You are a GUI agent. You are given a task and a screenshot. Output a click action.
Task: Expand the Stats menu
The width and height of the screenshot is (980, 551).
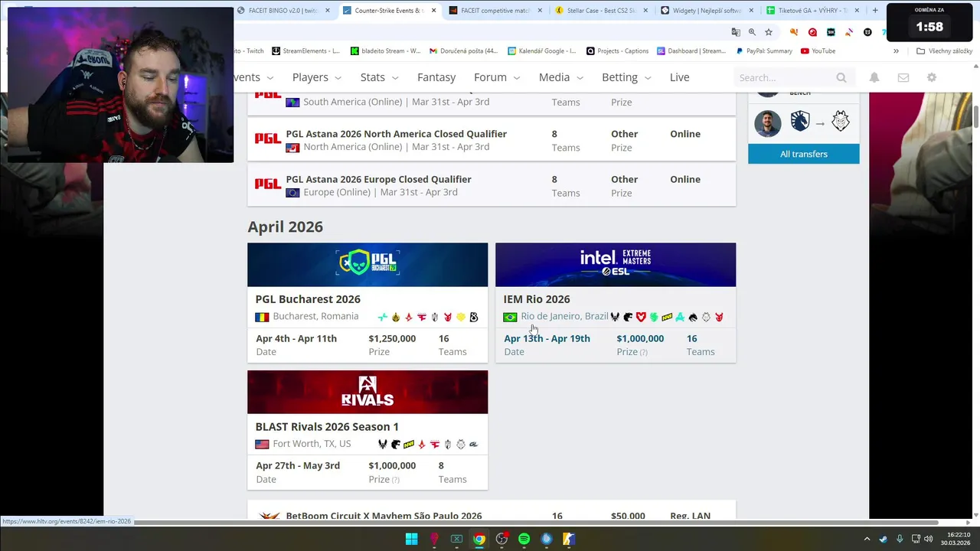coord(380,77)
